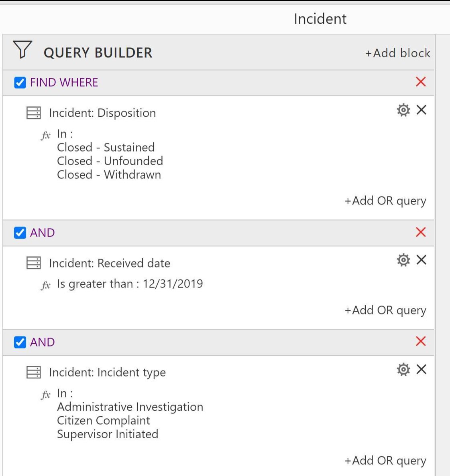Add OR query under Disposition block
Screen dimensions: 450x476
click(385, 201)
